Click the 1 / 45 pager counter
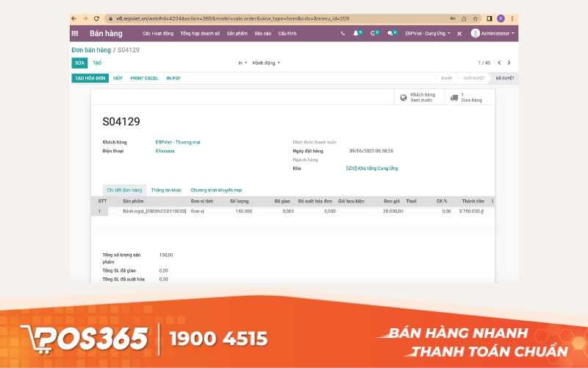588x368 pixels. click(x=484, y=63)
